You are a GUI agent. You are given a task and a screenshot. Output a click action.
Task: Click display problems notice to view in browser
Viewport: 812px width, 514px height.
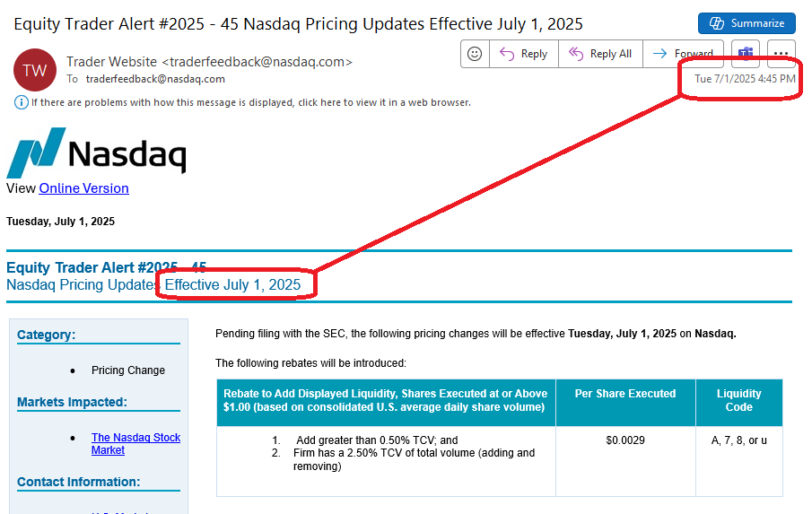click(x=250, y=102)
